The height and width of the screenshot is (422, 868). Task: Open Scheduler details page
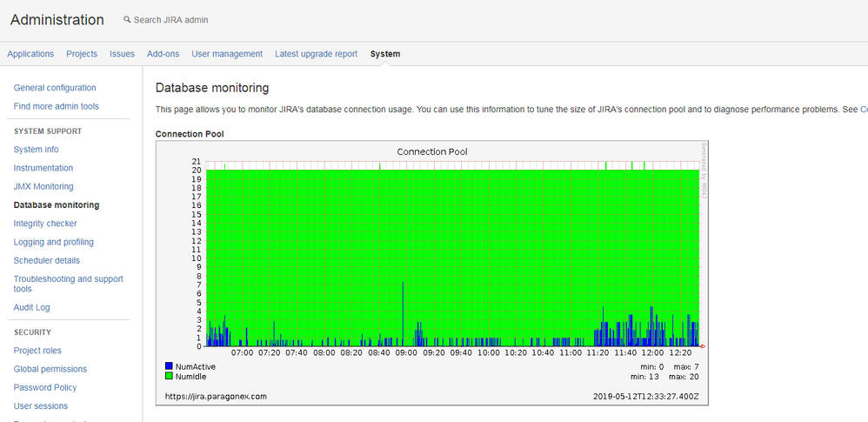(46, 260)
